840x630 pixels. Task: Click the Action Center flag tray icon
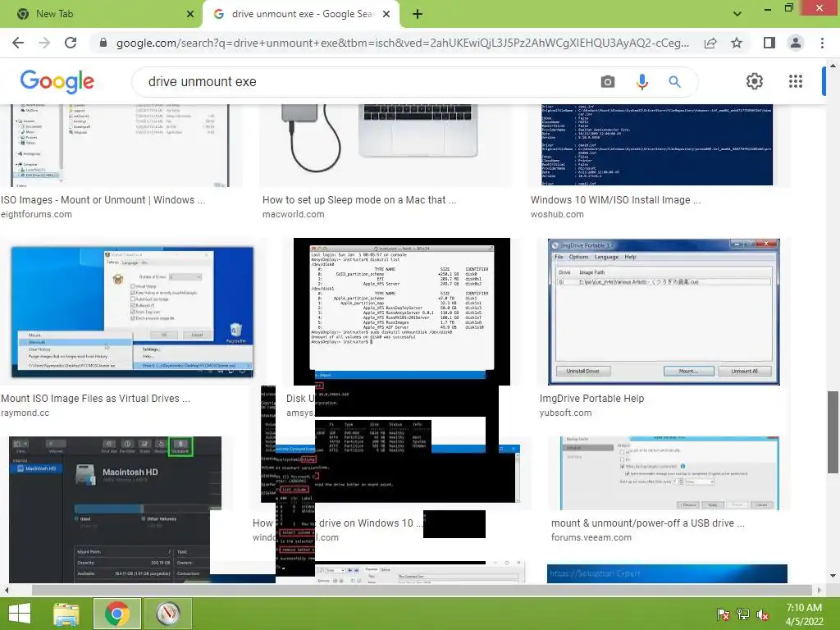click(724, 614)
